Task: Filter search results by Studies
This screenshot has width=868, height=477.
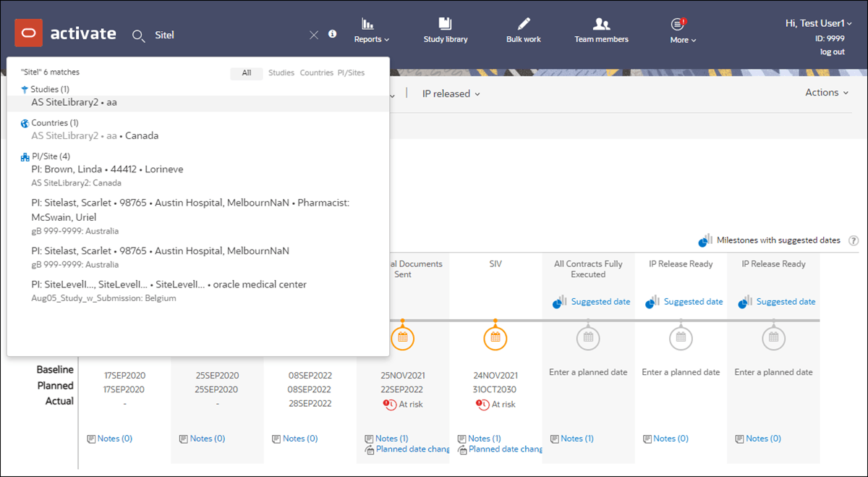Action: tap(281, 73)
